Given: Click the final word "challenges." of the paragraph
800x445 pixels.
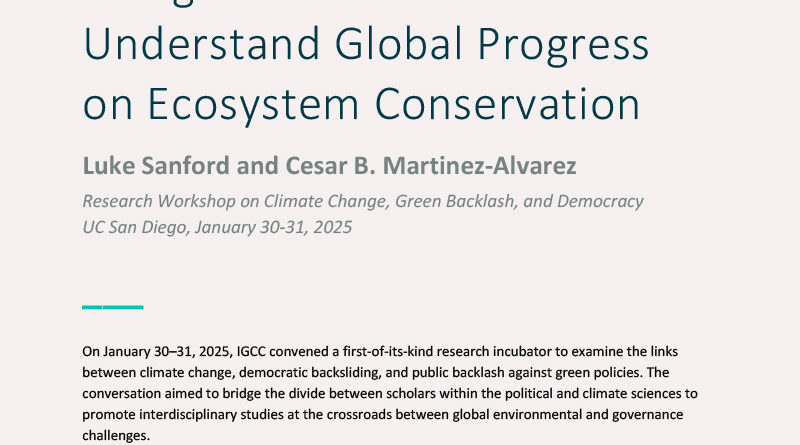Looking at the screenshot, I should click(117, 436).
